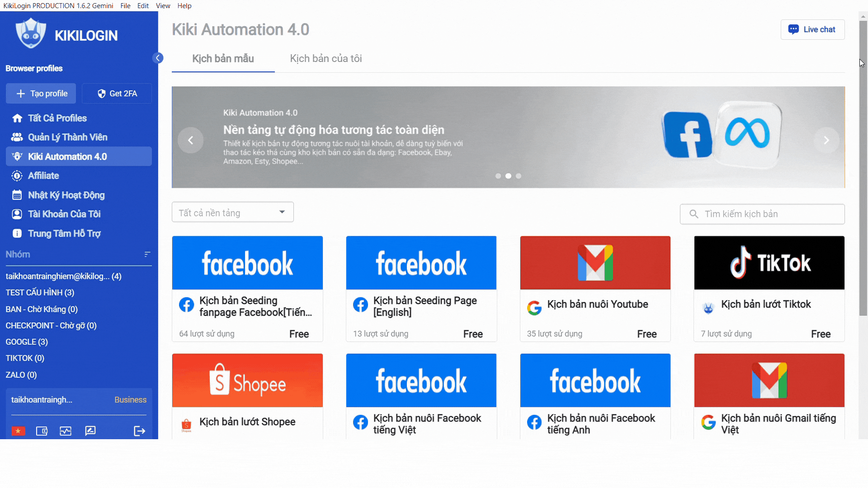Show next banner with the right carousel arrow

point(826,140)
